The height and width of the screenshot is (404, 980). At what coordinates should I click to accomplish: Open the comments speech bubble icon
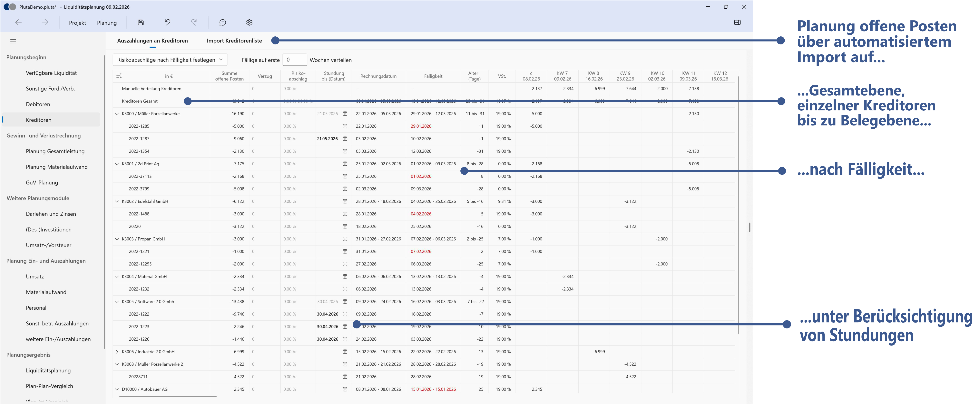(x=223, y=23)
